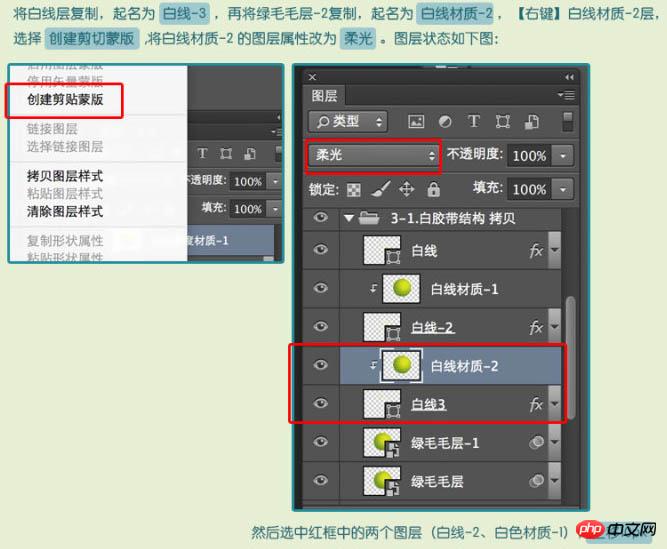Click the 白线3 layer thumbnail

click(382, 404)
